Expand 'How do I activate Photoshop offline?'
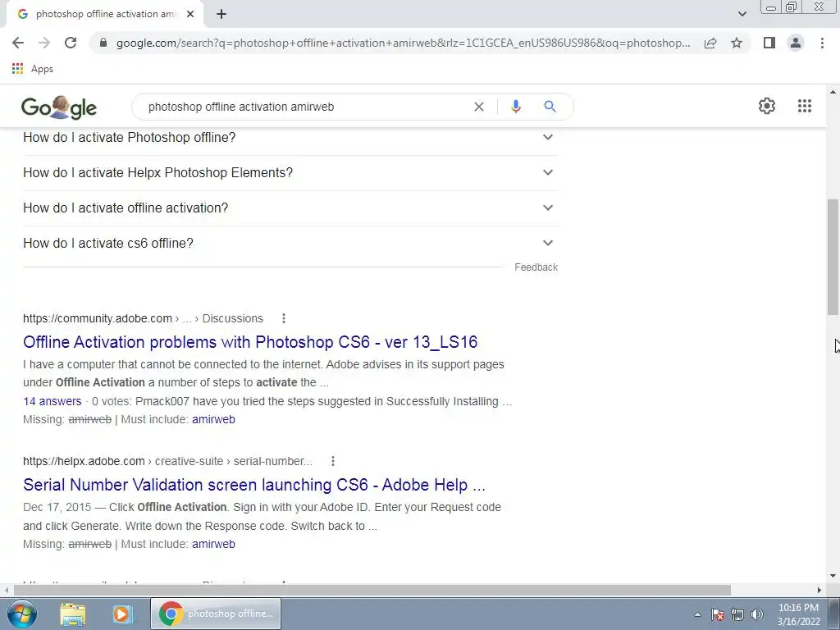Image resolution: width=840 pixels, height=630 pixels. (290, 138)
